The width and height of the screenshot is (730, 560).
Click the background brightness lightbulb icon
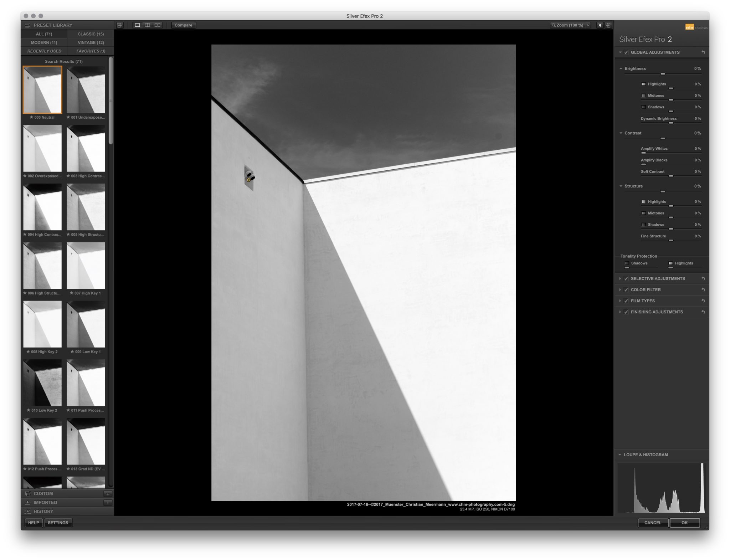600,25
